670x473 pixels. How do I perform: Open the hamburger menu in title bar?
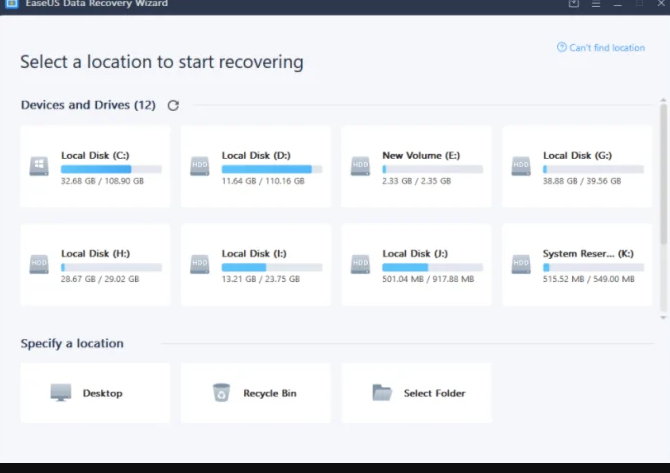click(x=596, y=4)
